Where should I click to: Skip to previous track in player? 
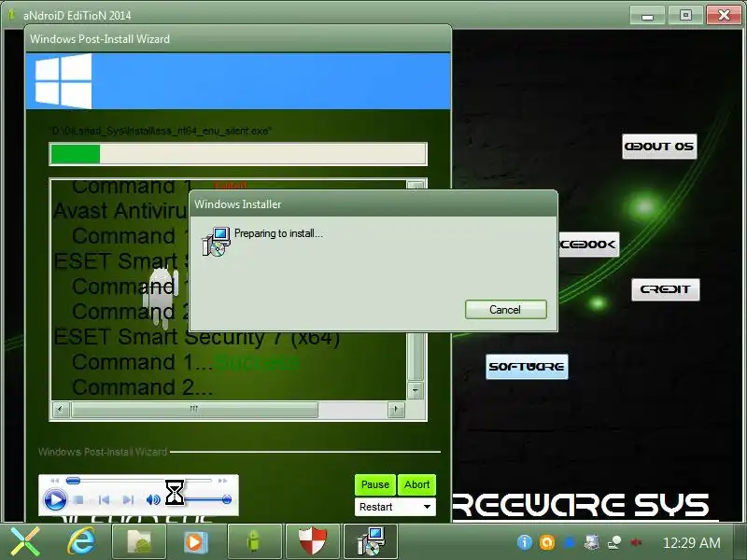point(104,500)
